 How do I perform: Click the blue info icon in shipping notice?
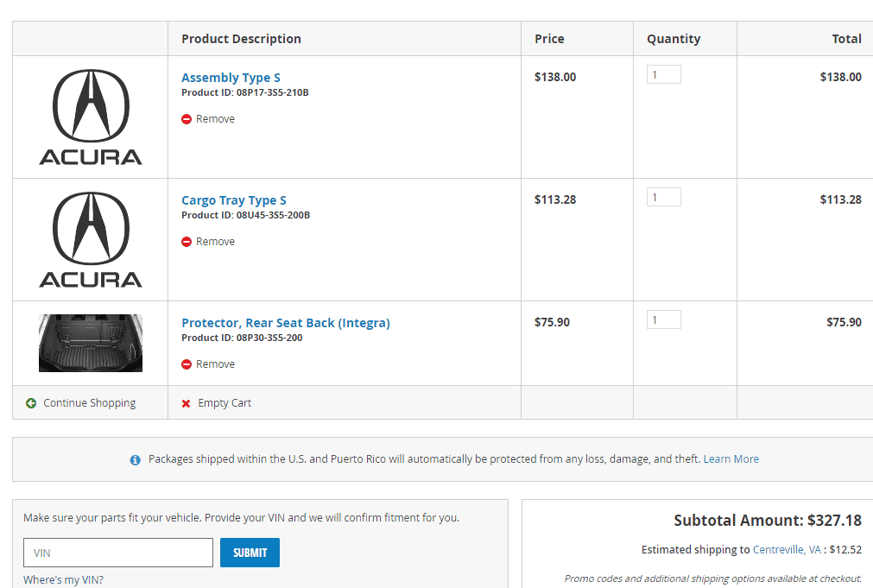click(135, 460)
